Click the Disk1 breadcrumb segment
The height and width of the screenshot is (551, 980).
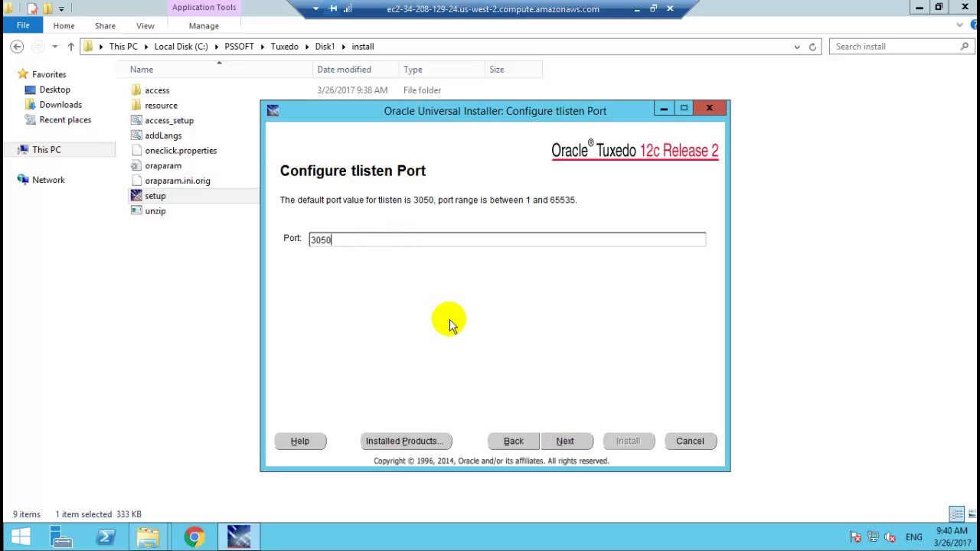(x=325, y=47)
